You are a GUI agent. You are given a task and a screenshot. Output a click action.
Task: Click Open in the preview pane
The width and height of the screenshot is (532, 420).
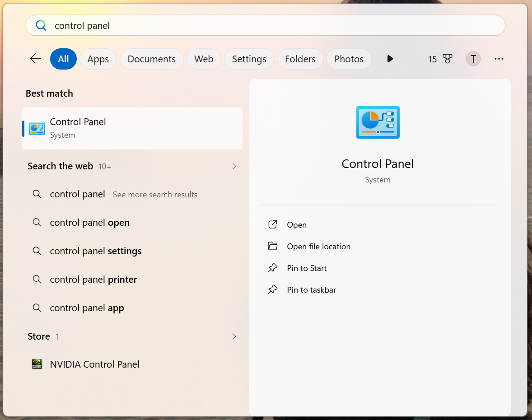pos(297,225)
